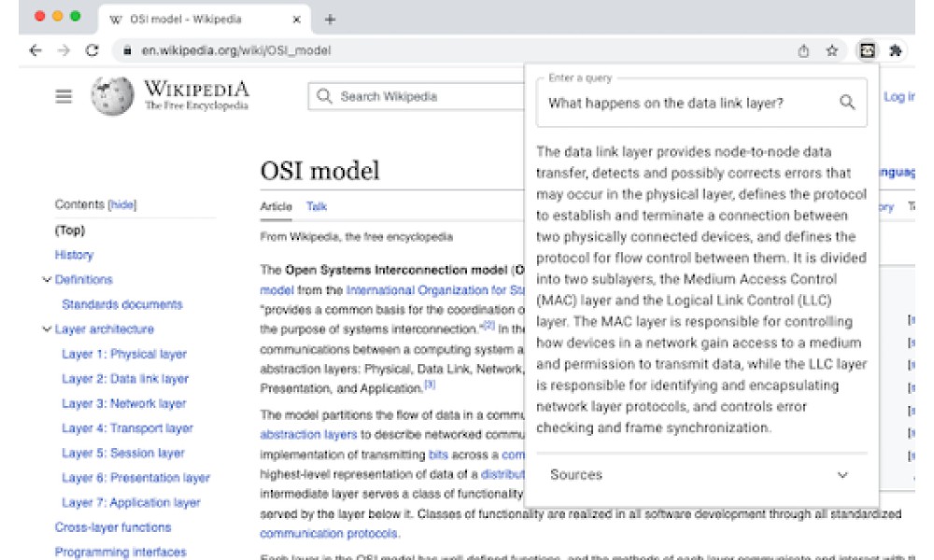
Task: Go to Layer 3: Network layer
Action: point(124,403)
